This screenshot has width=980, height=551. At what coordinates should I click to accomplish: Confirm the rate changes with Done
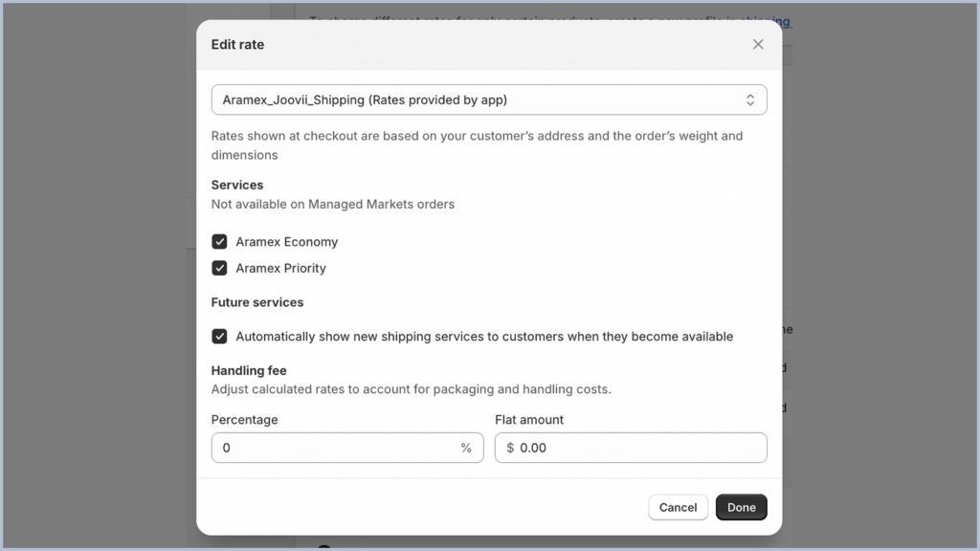coord(741,507)
